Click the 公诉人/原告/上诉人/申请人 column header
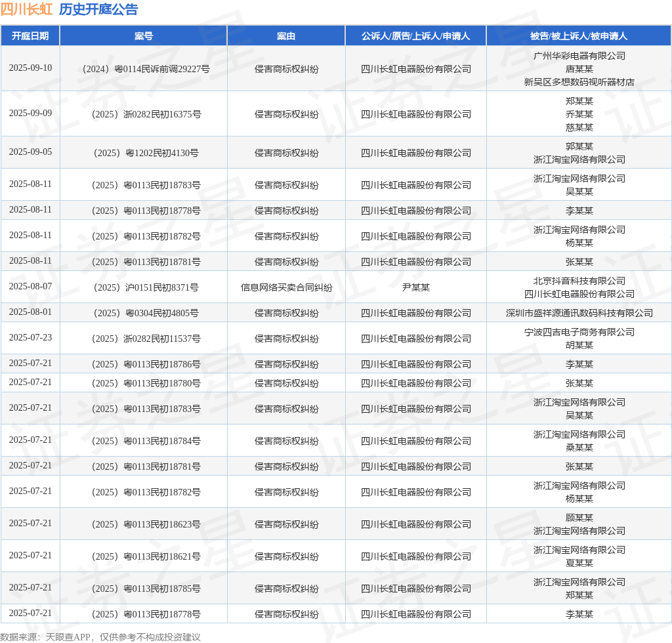The height and width of the screenshot is (643, 672). 415,36
